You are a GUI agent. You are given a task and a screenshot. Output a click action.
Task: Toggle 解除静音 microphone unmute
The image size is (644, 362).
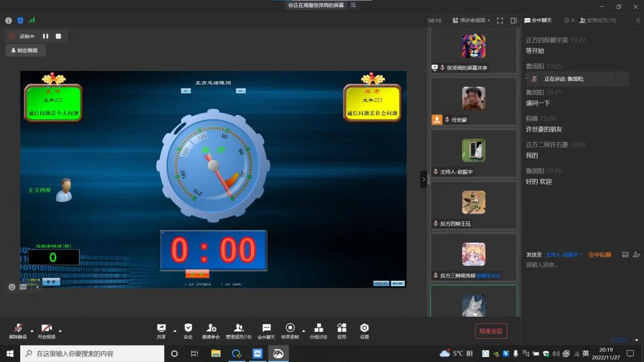18,329
